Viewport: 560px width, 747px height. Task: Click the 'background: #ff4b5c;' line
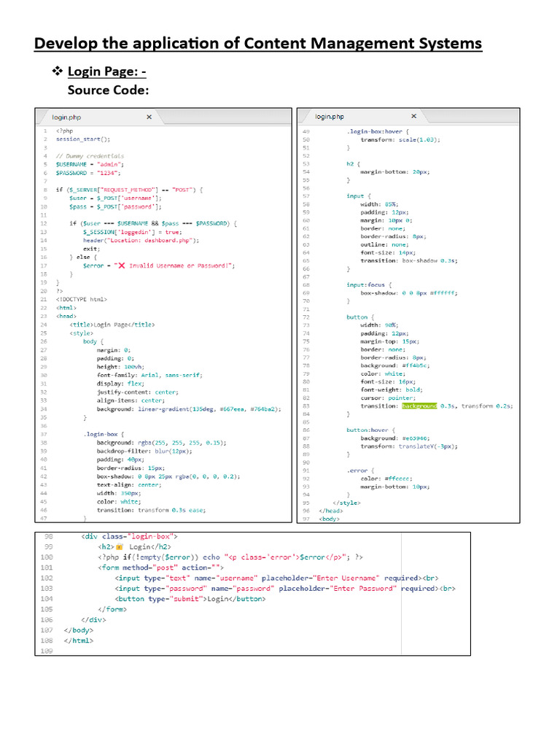coord(395,365)
